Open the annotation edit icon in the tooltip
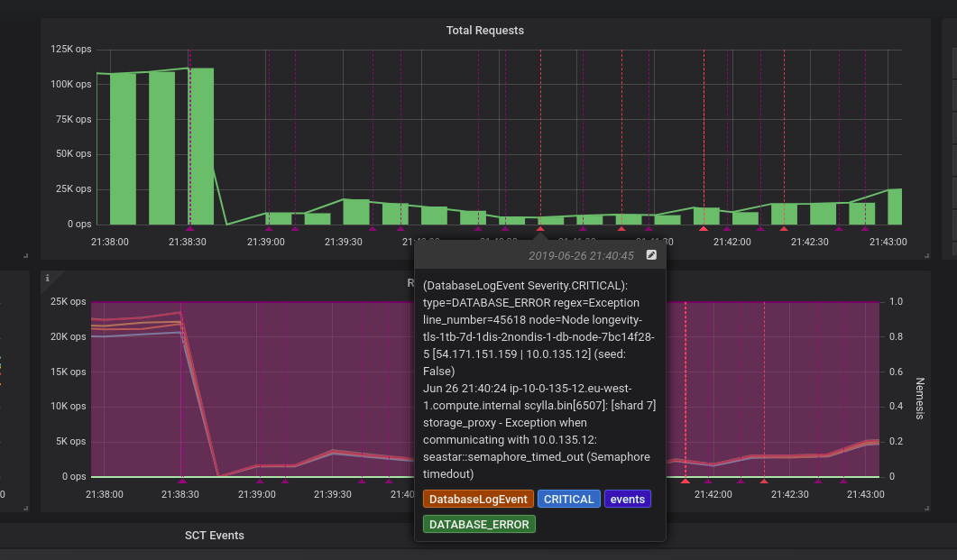This screenshot has height=560, width=957. 651,254
